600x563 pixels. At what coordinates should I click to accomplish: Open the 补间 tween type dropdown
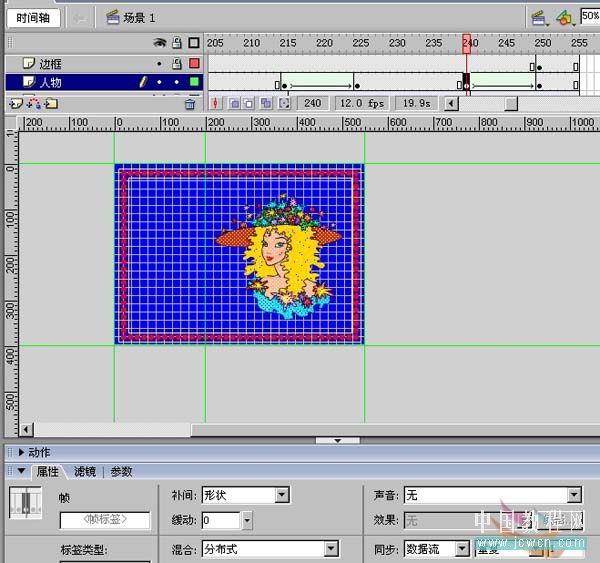pos(282,495)
